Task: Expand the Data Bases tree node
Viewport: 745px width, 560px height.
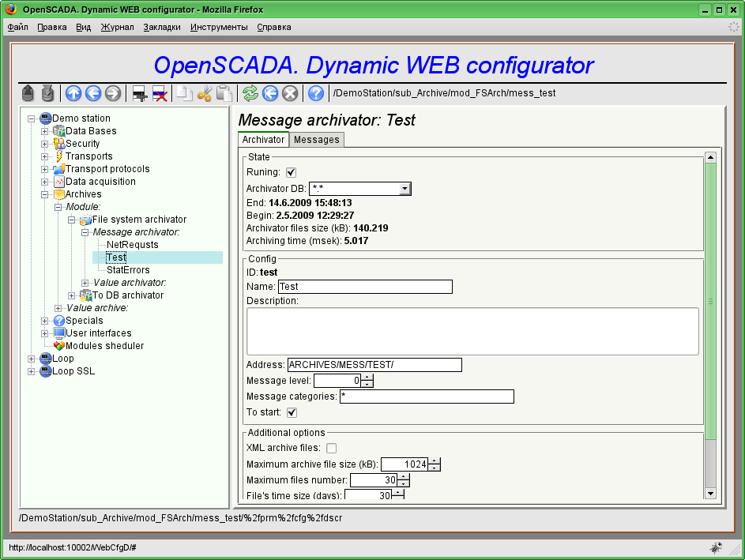Action: (45, 131)
